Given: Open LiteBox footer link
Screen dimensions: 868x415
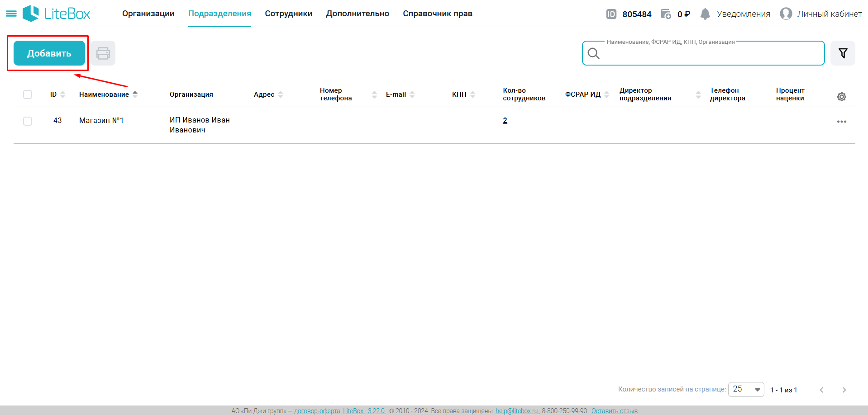Looking at the screenshot, I should click(x=353, y=411).
